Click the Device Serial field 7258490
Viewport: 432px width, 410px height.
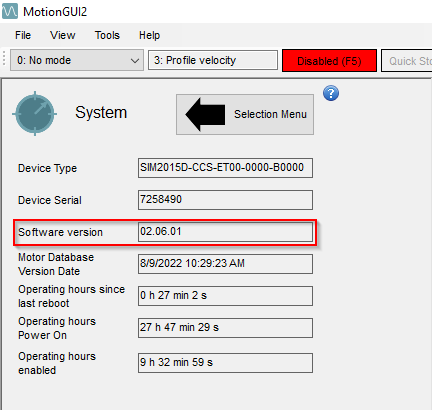[225, 200]
